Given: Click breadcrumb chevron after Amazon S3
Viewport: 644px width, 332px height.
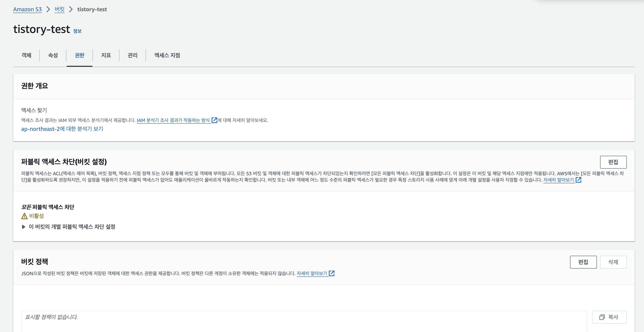Looking at the screenshot, I should (48, 9).
